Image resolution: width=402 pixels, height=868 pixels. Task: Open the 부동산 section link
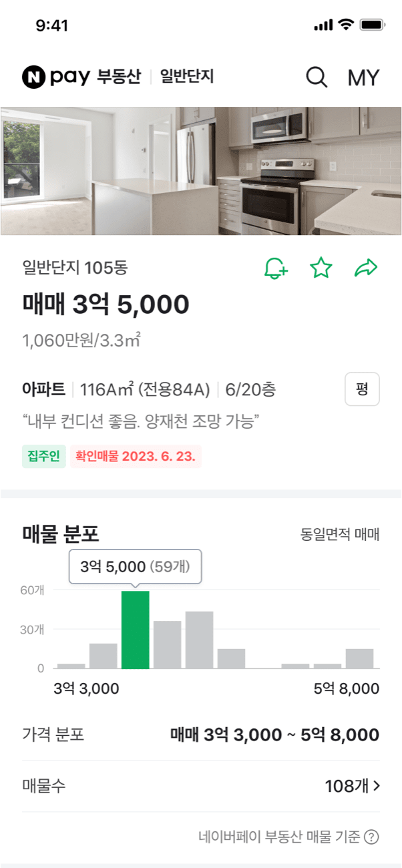click(x=119, y=77)
